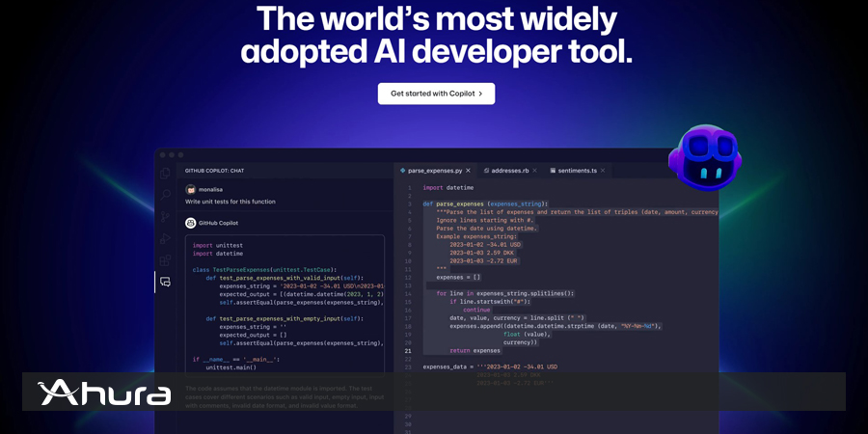Click the Copilot mascot head
The height and width of the screenshot is (434, 868).
pyautogui.click(x=704, y=158)
